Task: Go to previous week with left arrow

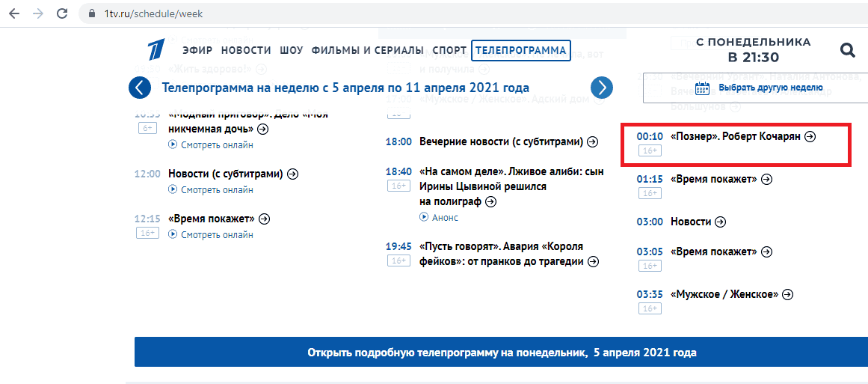Action: (140, 88)
